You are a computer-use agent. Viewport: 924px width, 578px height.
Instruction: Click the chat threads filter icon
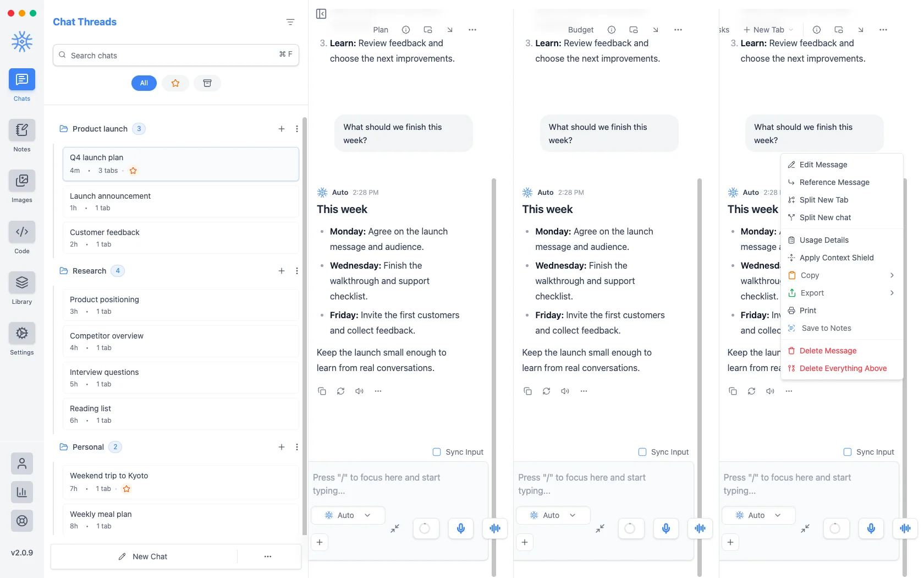pyautogui.click(x=290, y=22)
